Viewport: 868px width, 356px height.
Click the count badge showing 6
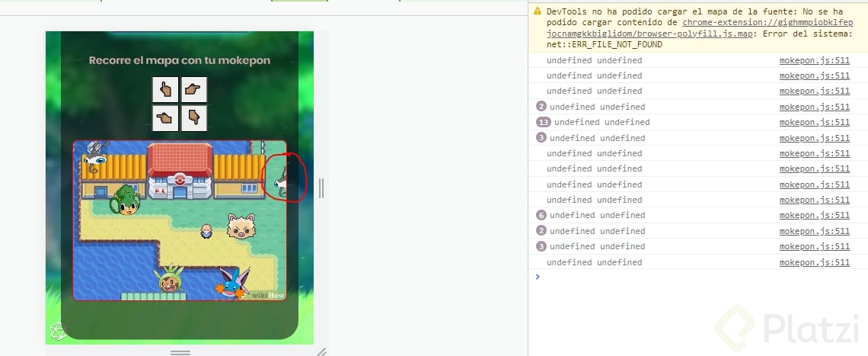tap(541, 215)
